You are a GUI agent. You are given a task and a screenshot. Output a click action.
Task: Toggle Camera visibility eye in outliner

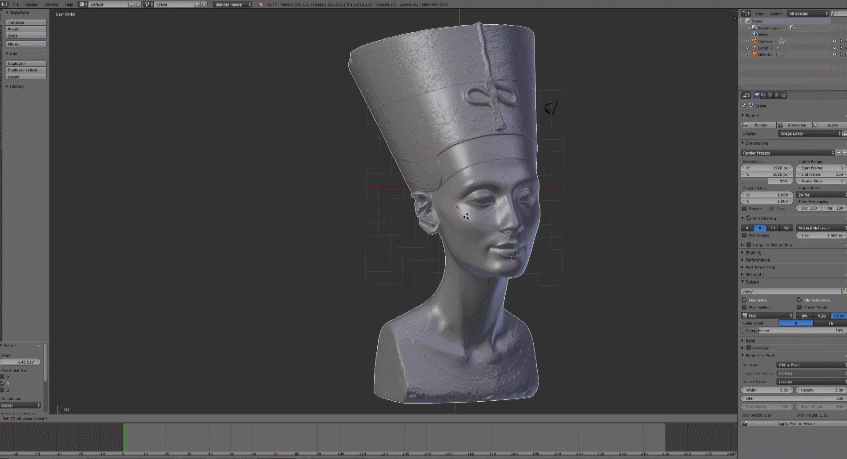[835, 41]
